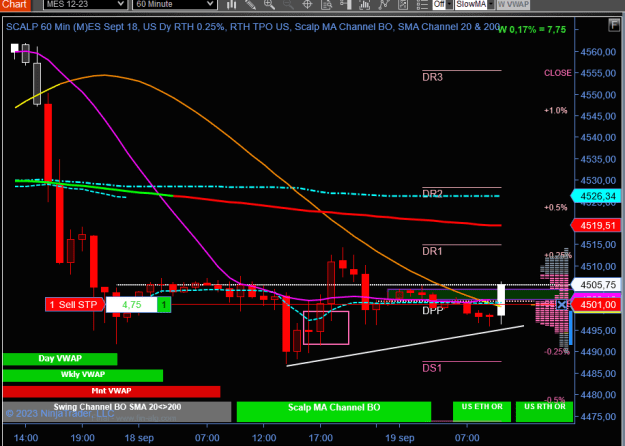Screen dimensions: 625x446
Task: Click Swing Channel BO SMA 20<>200 bar
Action: point(117,411)
